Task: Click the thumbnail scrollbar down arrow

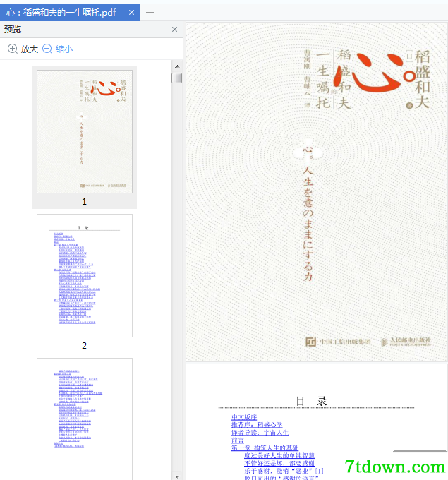Action: (x=177, y=476)
